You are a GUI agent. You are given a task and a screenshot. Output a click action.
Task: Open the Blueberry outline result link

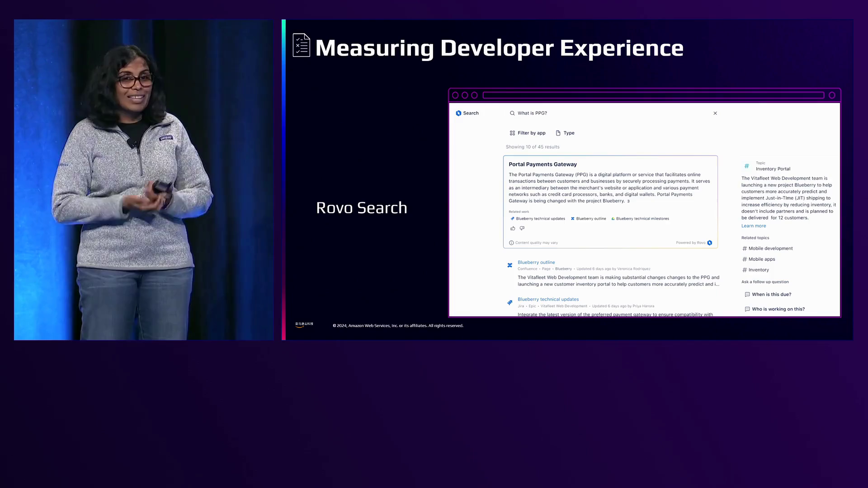[x=536, y=262]
